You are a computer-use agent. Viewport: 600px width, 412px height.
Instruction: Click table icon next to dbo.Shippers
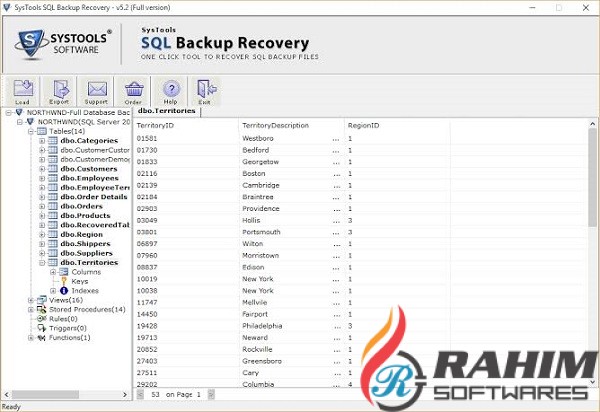tap(53, 244)
